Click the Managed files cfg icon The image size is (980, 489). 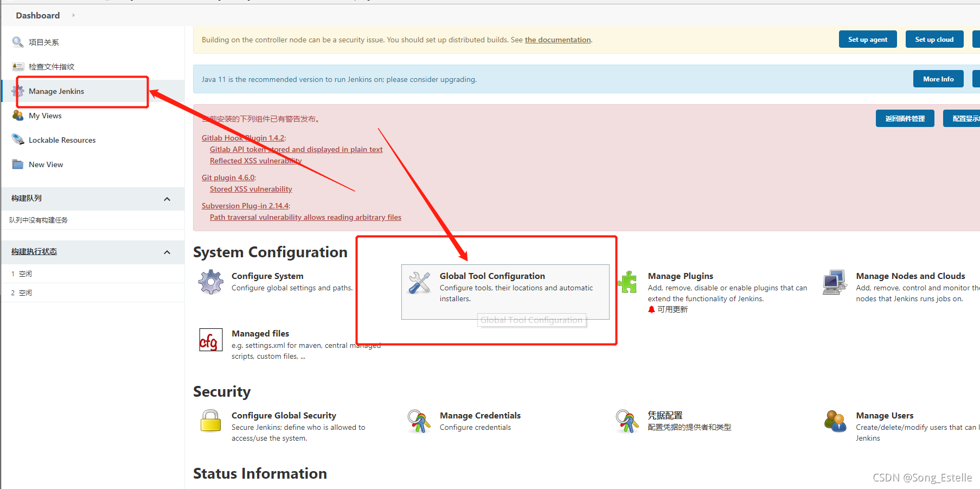(211, 340)
